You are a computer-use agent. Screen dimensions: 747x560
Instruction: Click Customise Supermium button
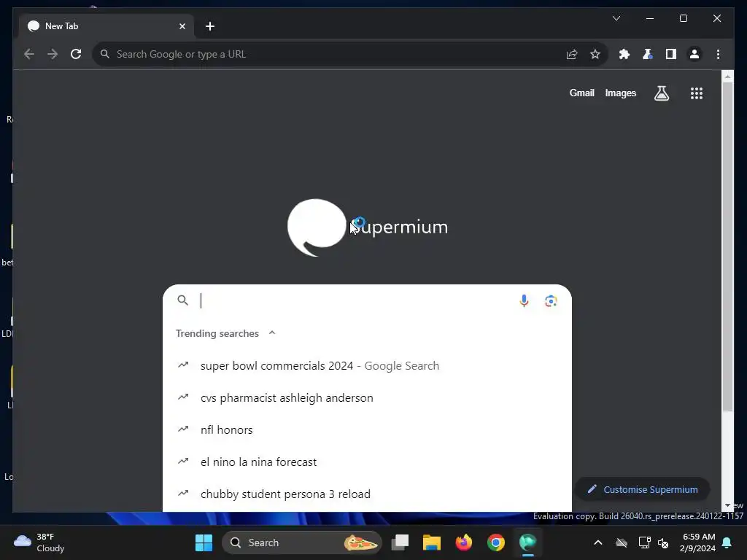pyautogui.click(x=642, y=489)
